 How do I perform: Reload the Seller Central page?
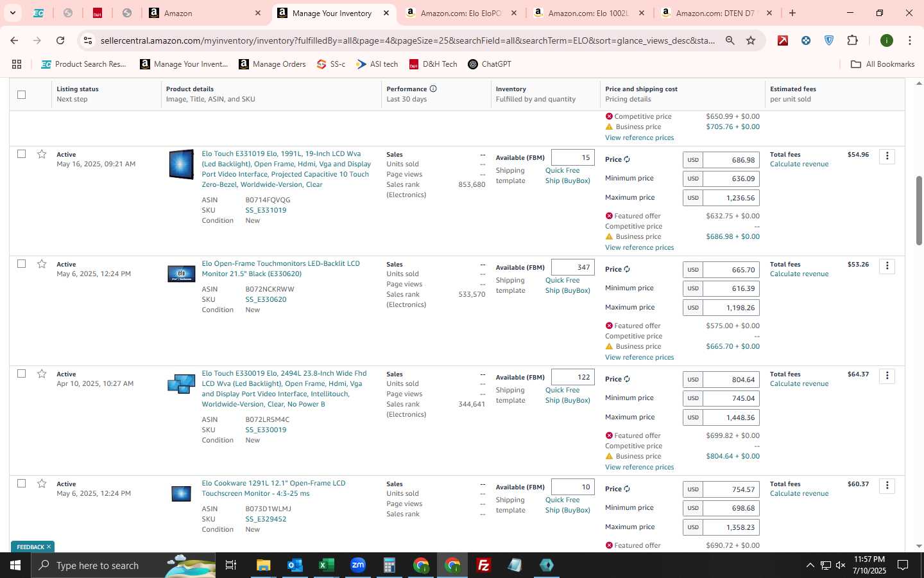point(60,40)
